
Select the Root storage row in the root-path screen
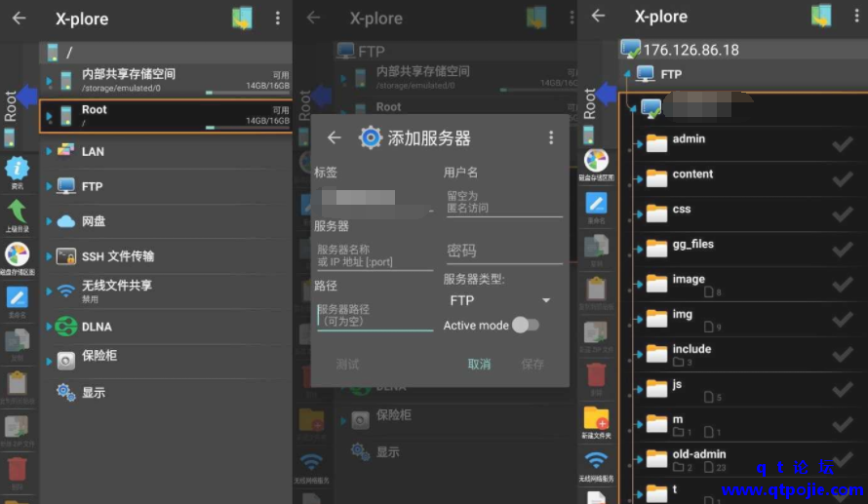tap(166, 116)
